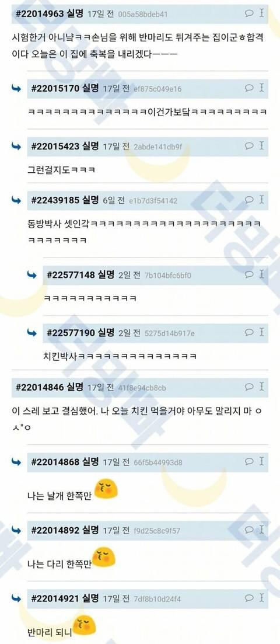Select comment text '치킨박사ㅋㅋㅋ'

[120, 356]
